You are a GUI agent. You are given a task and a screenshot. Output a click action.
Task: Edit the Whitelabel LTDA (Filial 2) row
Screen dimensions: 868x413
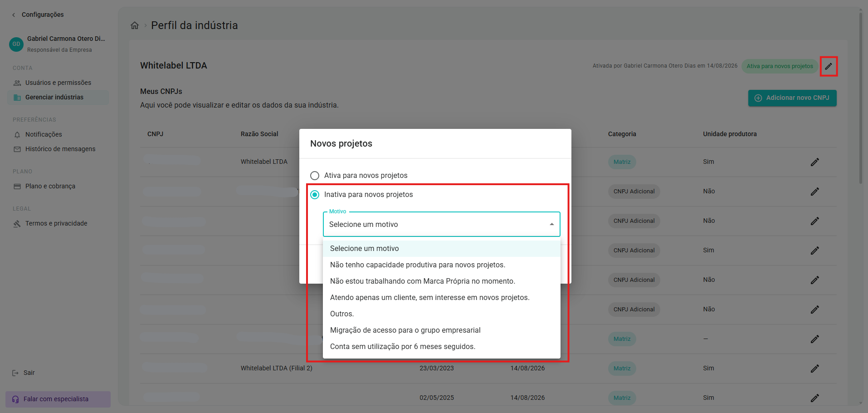tap(814, 369)
